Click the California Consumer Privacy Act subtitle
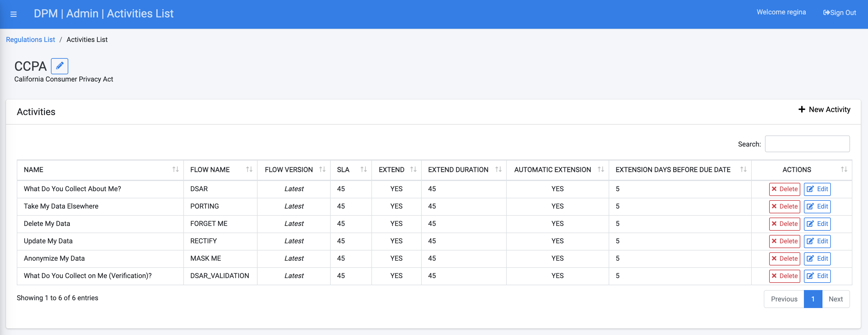Viewport: 868px width, 335px height. (x=64, y=79)
